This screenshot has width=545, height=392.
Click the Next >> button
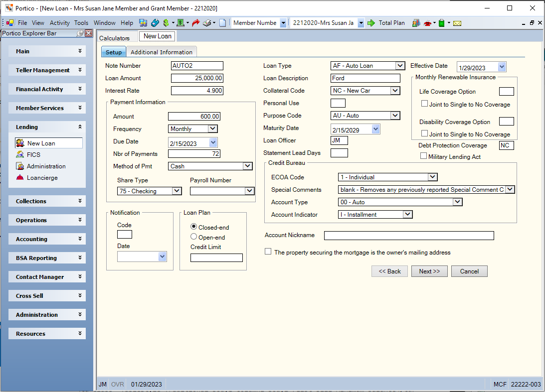click(x=429, y=271)
